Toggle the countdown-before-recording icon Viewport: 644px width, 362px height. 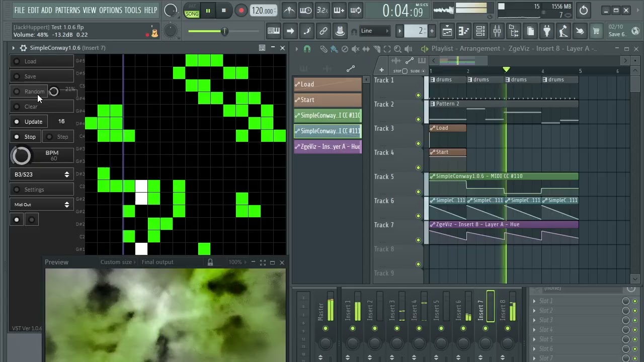click(323, 10)
